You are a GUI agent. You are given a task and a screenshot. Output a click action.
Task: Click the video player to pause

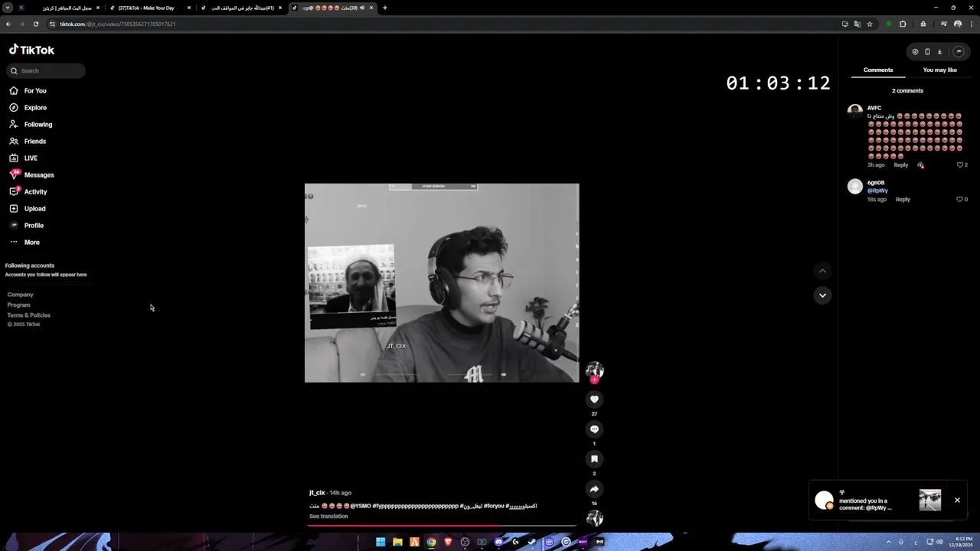pos(442,283)
